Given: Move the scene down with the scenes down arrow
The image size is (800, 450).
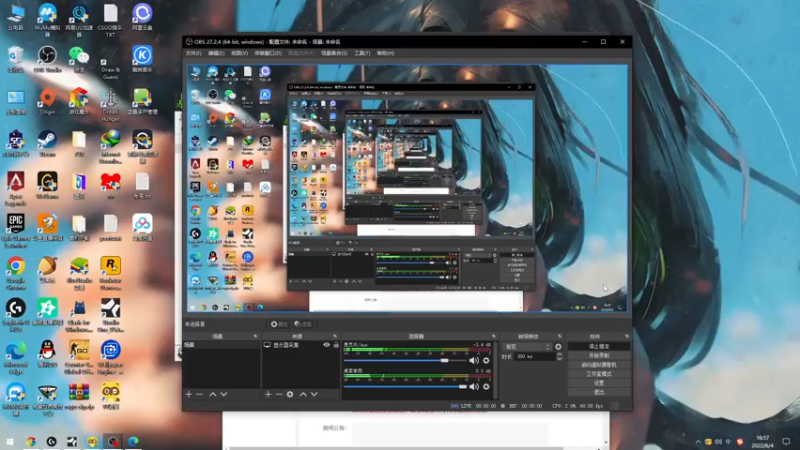Looking at the screenshot, I should 223,394.
